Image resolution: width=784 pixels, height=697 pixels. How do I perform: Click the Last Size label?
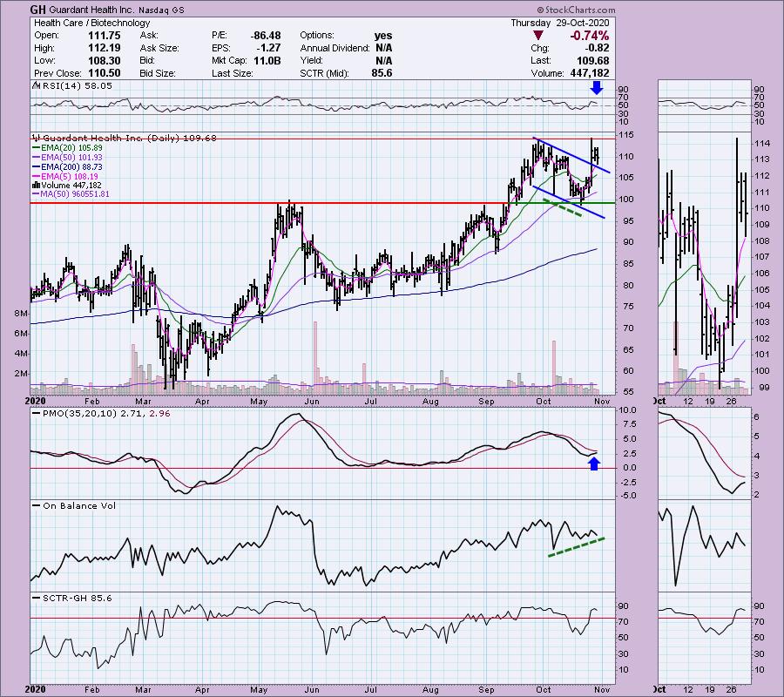232,73
